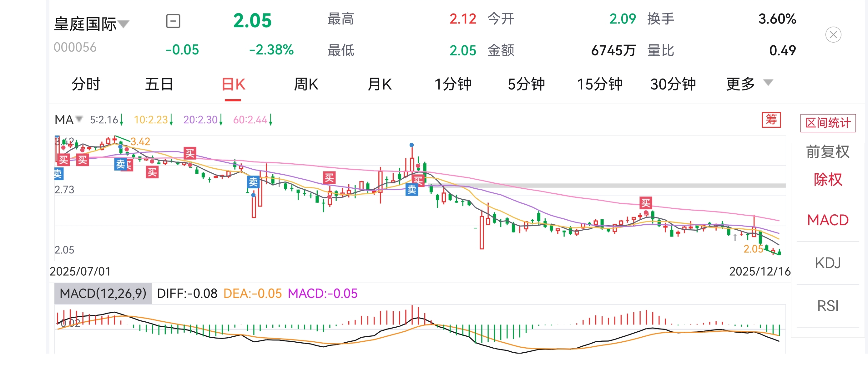
Task: Switch indicator to RSI
Action: 828,306
